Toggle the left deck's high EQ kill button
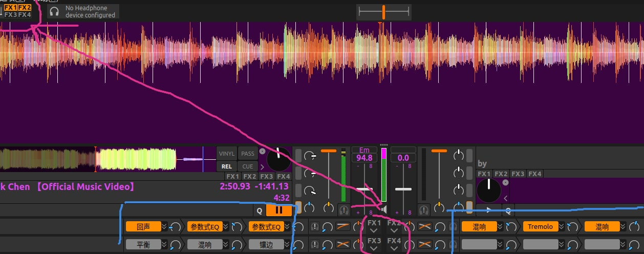 pyautogui.click(x=298, y=155)
